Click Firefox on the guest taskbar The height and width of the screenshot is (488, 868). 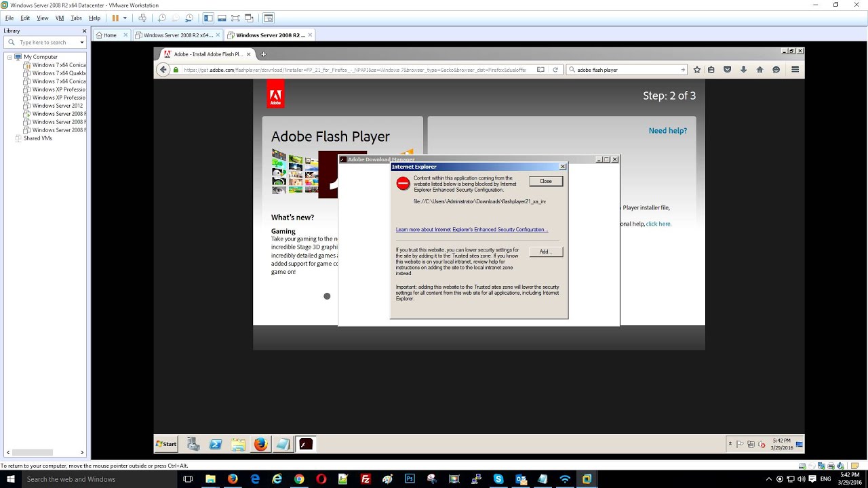click(261, 444)
